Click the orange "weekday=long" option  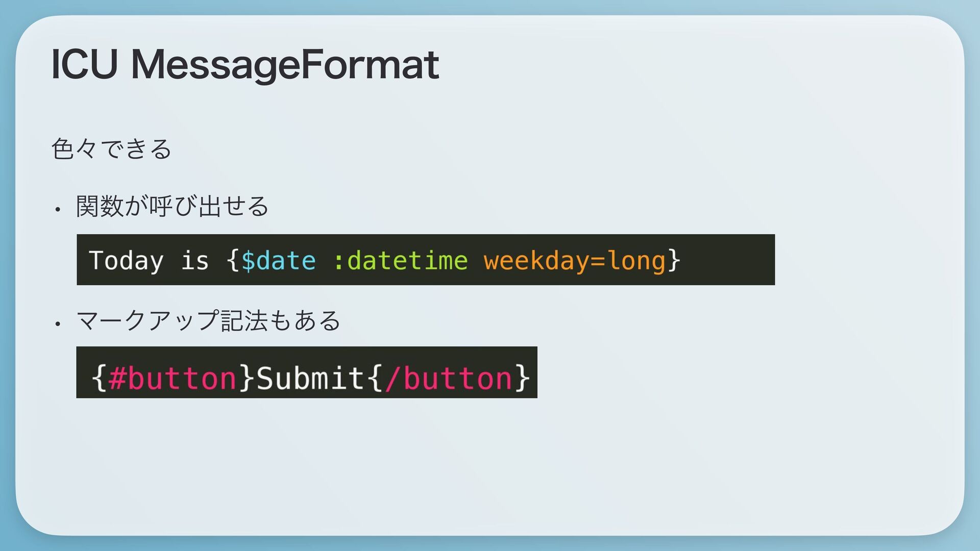[575, 261]
